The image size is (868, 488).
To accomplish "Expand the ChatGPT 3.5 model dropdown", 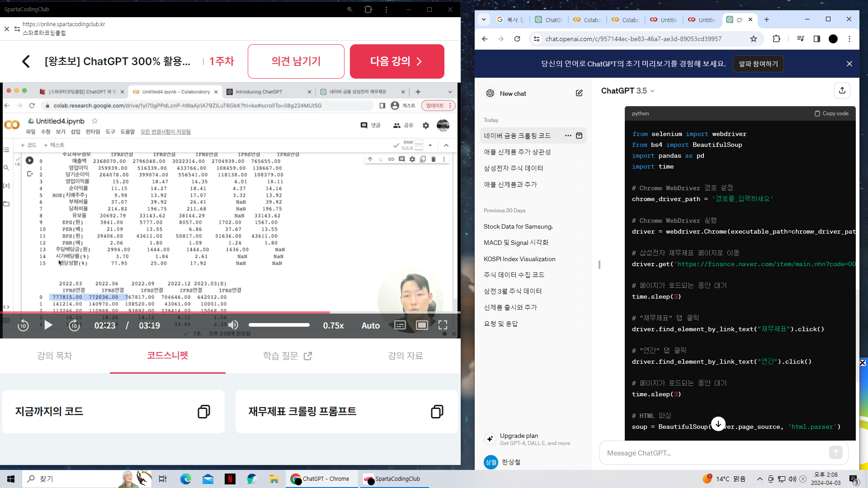I will tap(627, 91).
